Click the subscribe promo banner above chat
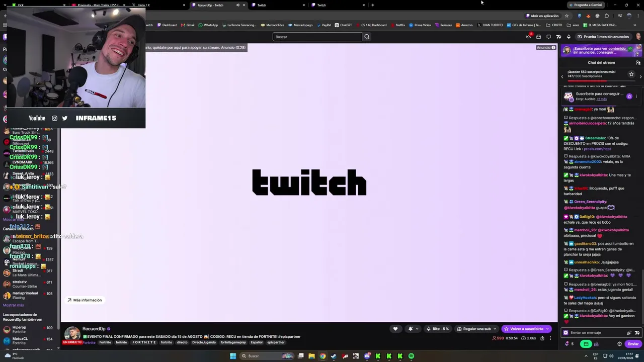Screen dimensions: 644x362 click(x=601, y=50)
